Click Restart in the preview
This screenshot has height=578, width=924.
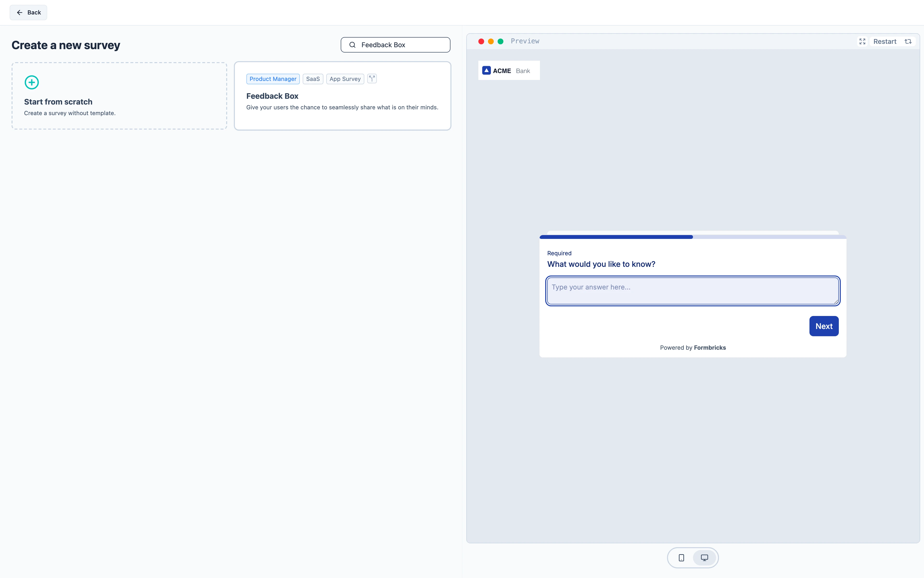tap(885, 41)
